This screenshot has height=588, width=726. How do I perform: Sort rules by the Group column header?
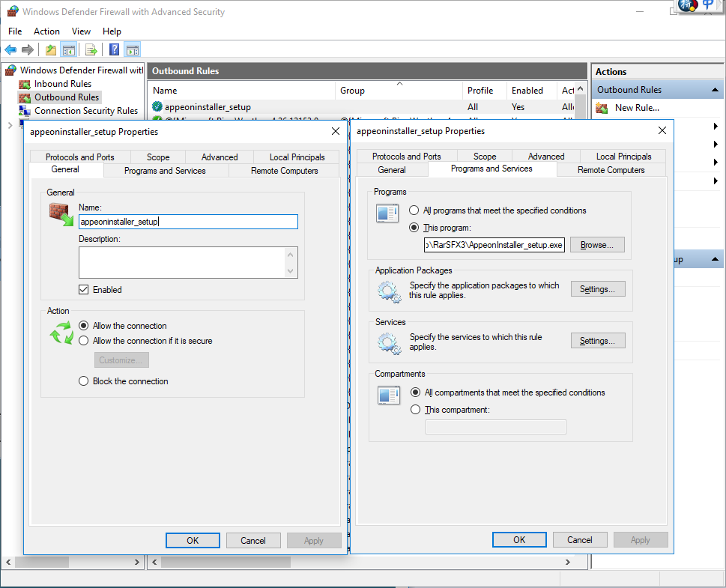pos(398,91)
